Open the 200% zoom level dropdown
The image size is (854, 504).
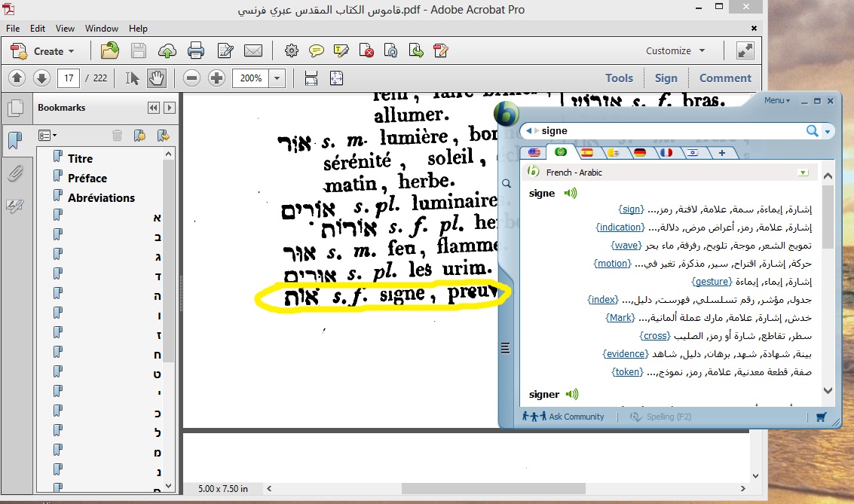(x=277, y=78)
